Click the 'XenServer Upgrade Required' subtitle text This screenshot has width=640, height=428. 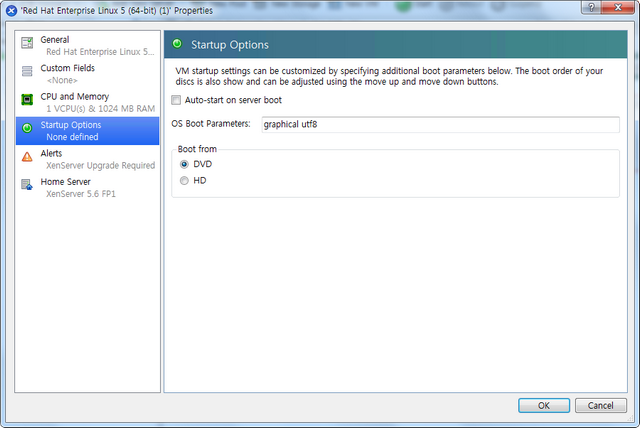(x=100, y=165)
